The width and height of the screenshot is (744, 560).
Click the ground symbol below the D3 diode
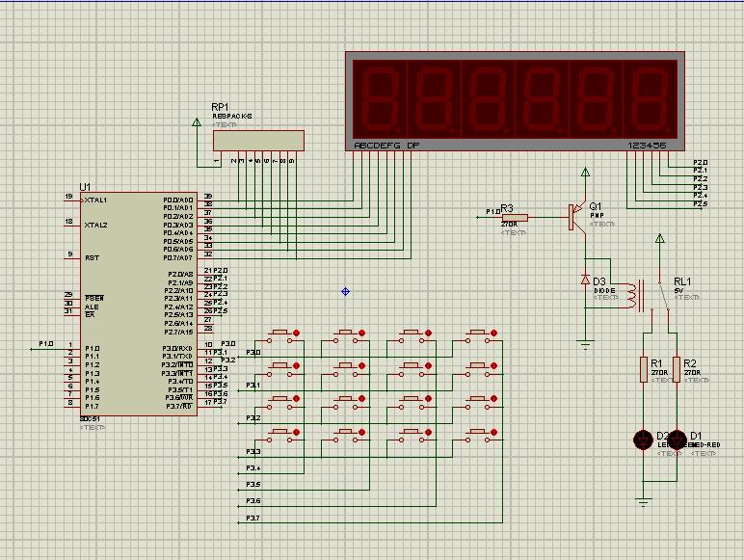(x=586, y=344)
